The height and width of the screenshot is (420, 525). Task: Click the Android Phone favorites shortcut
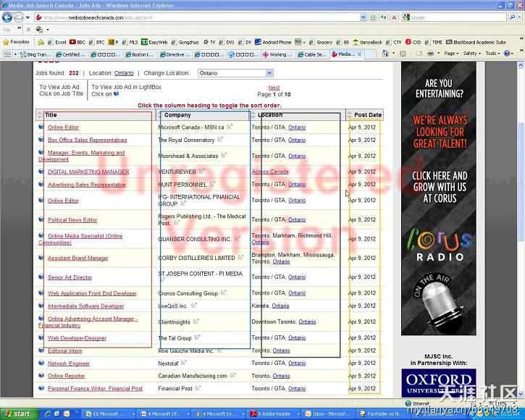(273, 42)
